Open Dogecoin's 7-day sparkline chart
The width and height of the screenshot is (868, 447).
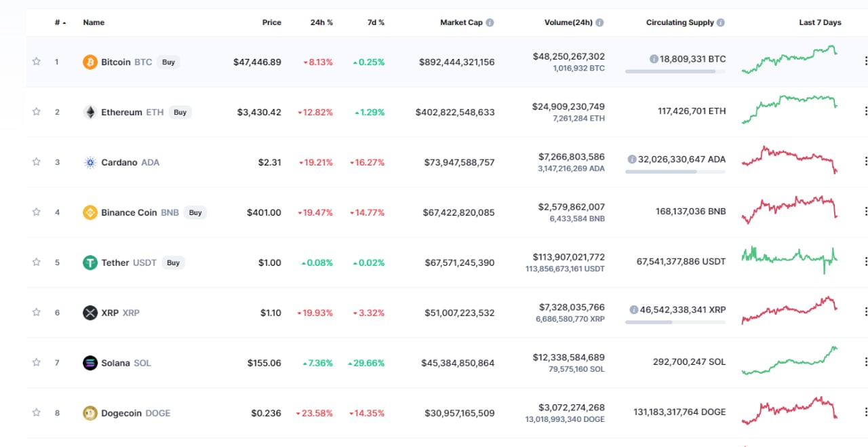point(789,410)
